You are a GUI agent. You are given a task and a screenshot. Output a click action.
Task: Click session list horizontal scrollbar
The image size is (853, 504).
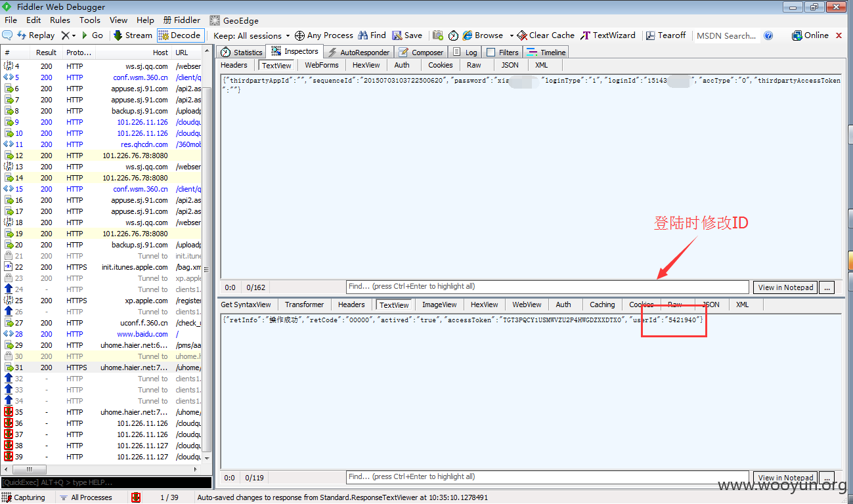[102, 470]
